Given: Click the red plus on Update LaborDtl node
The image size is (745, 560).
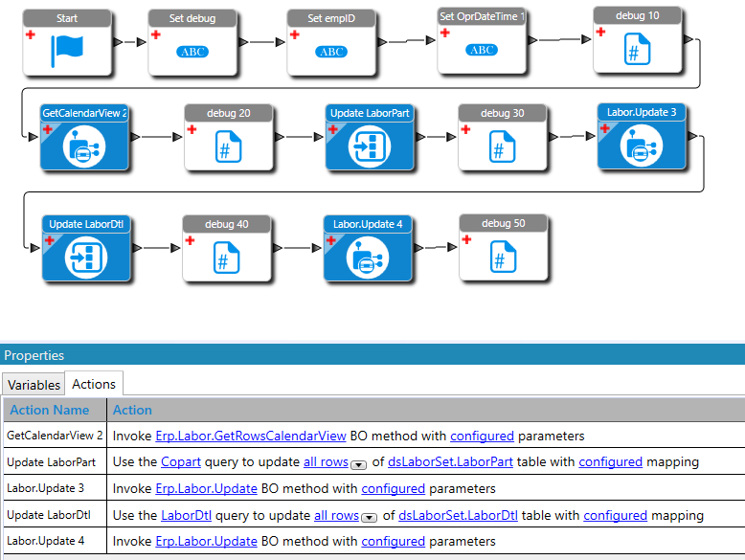Looking at the screenshot, I should (50, 240).
